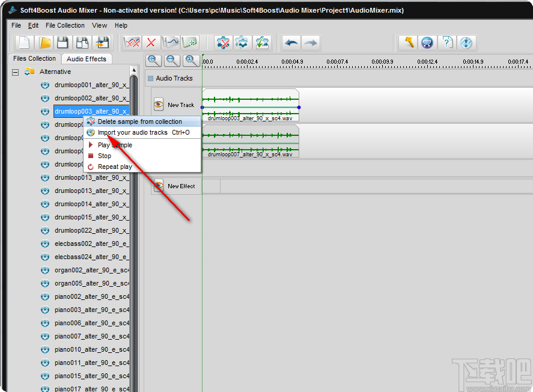Select drumloop022_alter_90_x_ sample
Screen dimensions: 533x392
pos(91,230)
